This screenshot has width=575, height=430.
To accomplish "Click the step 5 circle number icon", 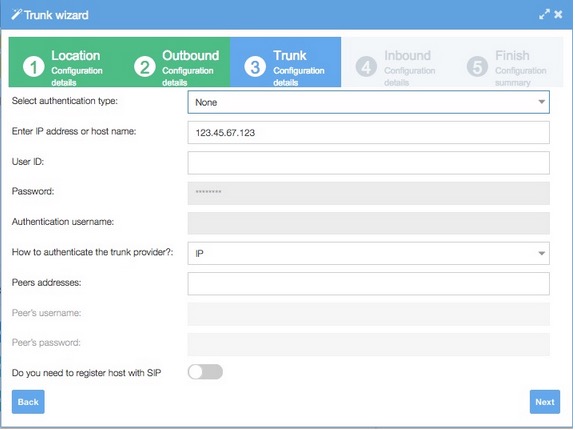I will tap(477, 67).
